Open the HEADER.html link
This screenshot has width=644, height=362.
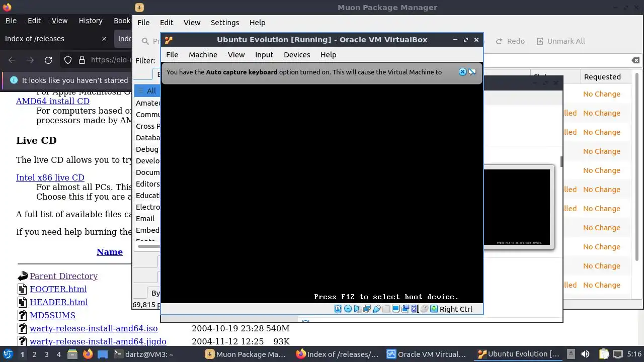coord(59,302)
